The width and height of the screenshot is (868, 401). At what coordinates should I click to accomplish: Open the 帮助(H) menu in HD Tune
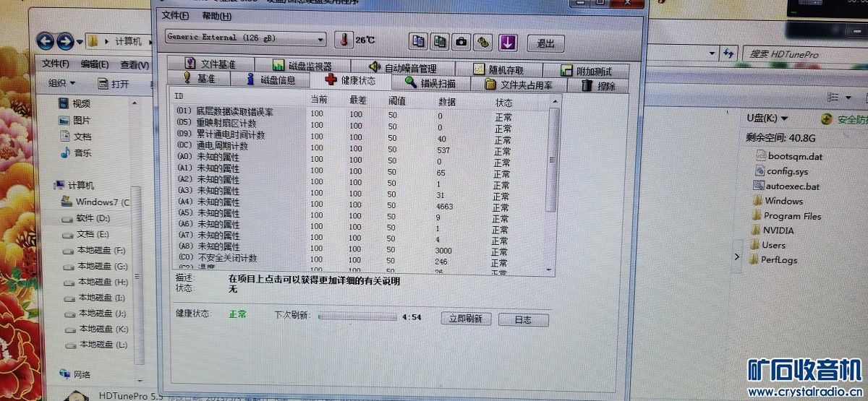pos(216,16)
